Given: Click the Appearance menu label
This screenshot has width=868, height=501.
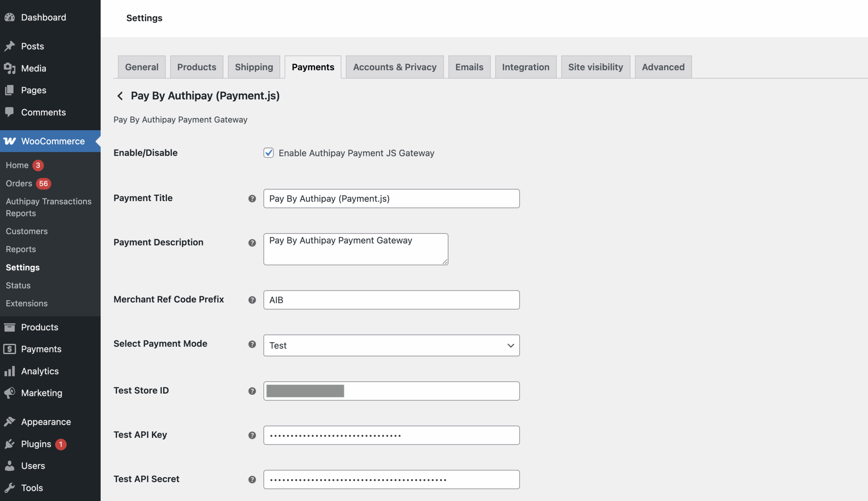Looking at the screenshot, I should tap(46, 422).
